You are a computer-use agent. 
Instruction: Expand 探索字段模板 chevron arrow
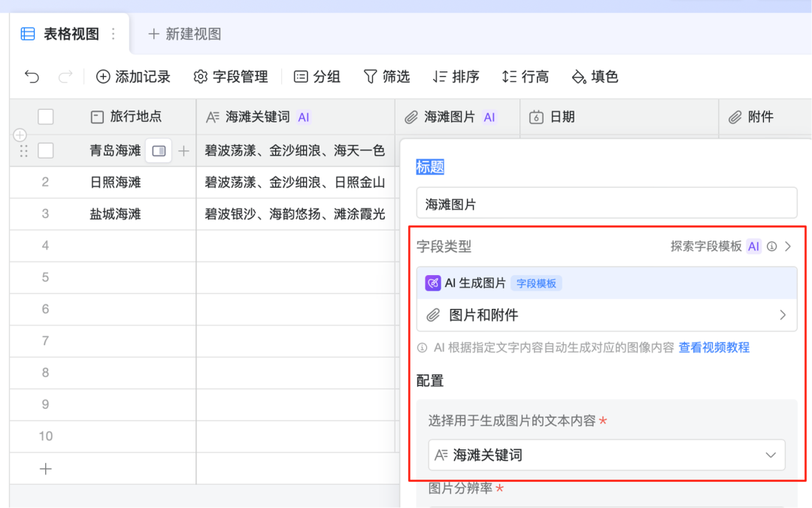click(x=787, y=246)
